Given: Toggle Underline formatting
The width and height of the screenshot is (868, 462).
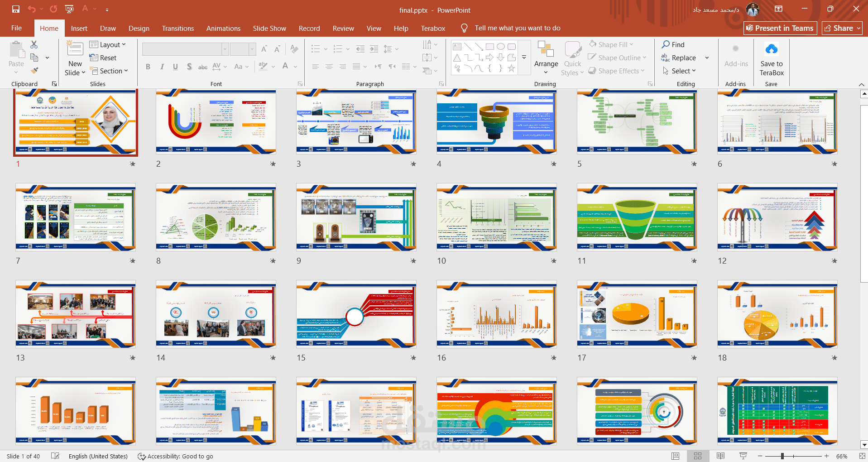Looking at the screenshot, I should 175,67.
